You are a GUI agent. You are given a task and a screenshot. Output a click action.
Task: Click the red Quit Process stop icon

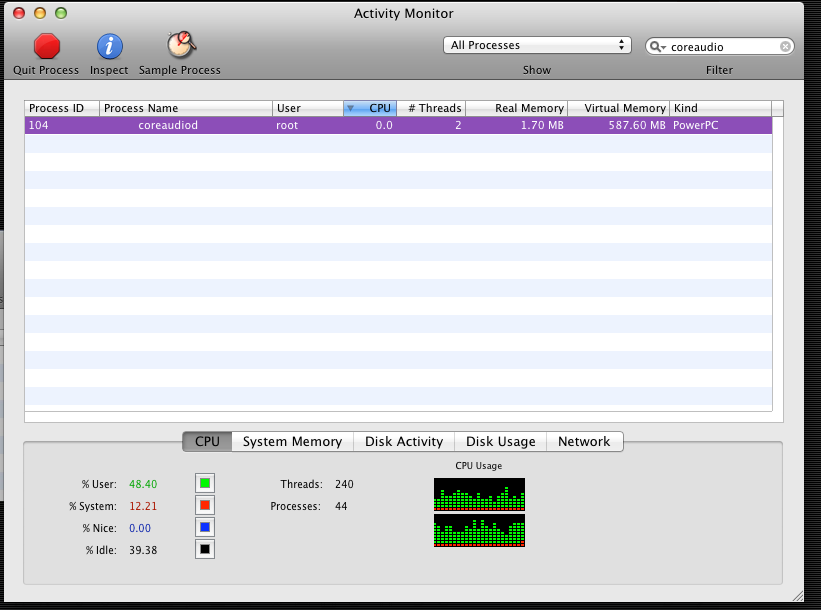(47, 46)
